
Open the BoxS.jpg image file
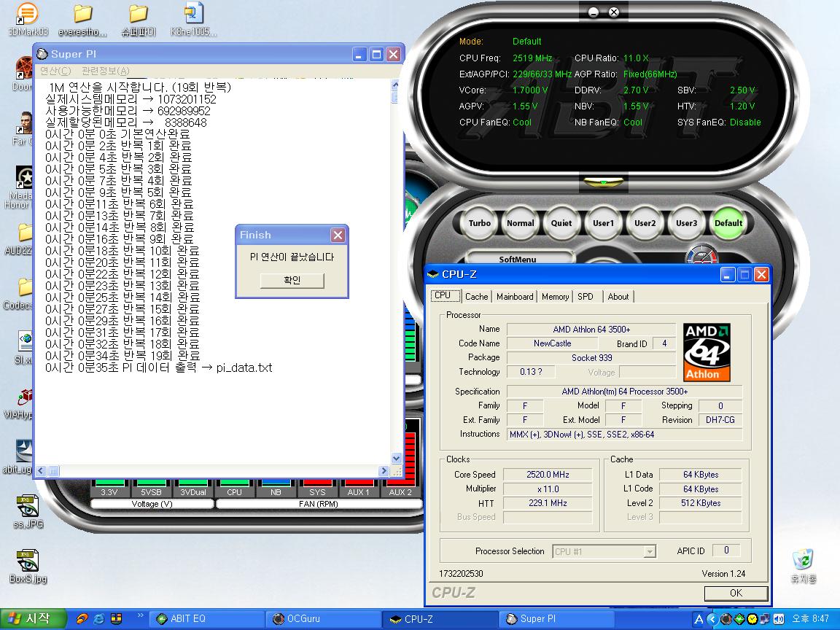(x=27, y=567)
